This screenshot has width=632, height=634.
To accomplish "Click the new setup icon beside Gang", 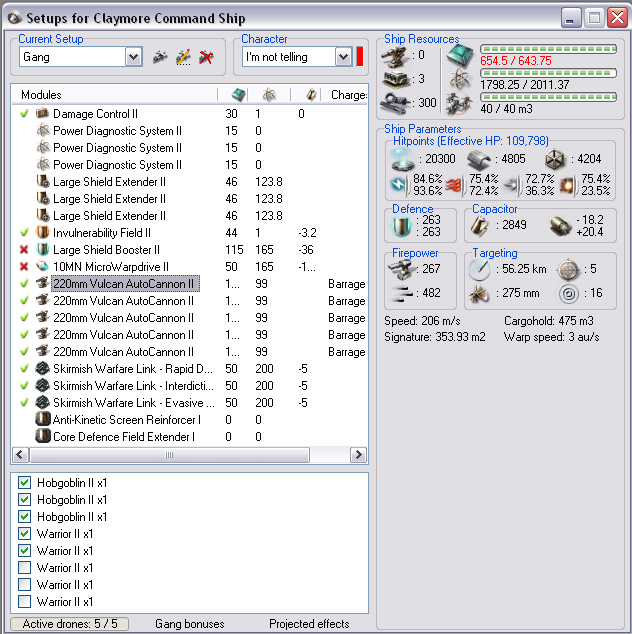I will click(160, 57).
